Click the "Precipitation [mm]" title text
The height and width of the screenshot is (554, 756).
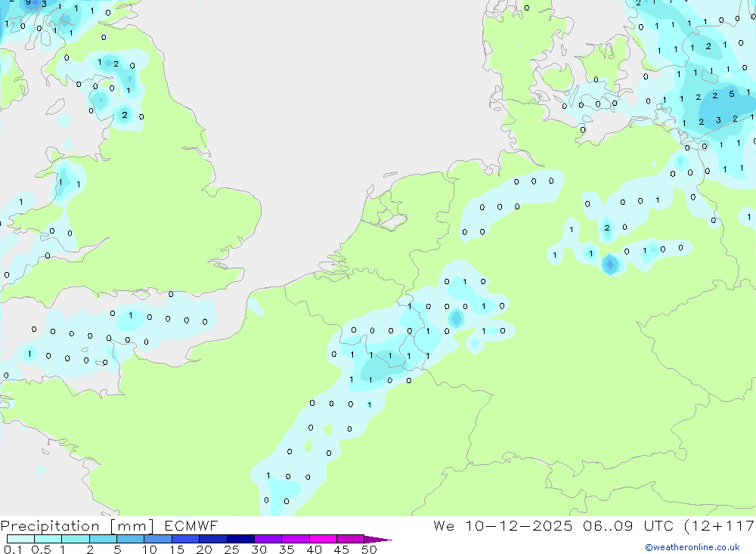tap(77, 526)
